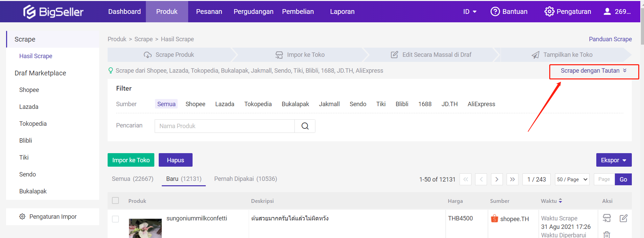Screen dimensions: 644x238
Task: Open Tiki draft in sidebar
Action: coord(24,158)
